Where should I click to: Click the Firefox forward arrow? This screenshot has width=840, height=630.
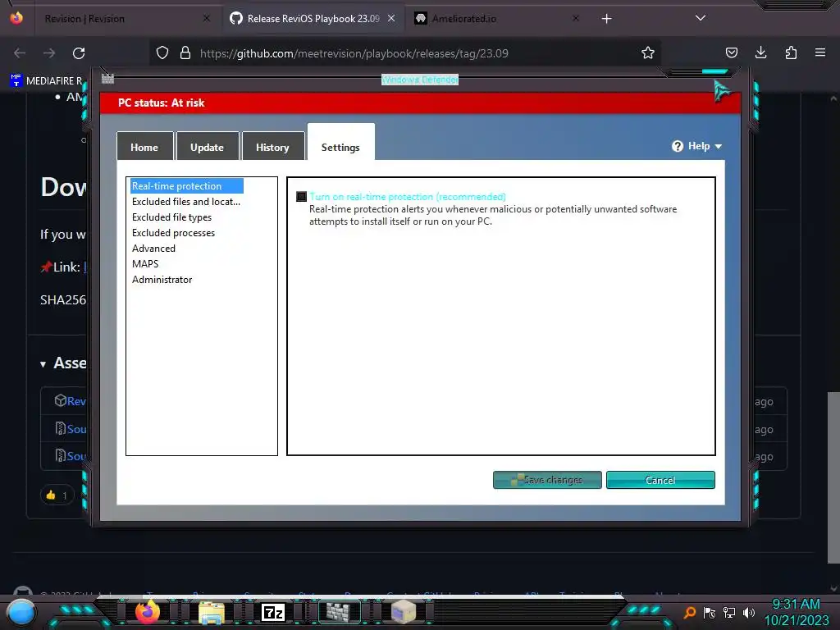pos(49,53)
